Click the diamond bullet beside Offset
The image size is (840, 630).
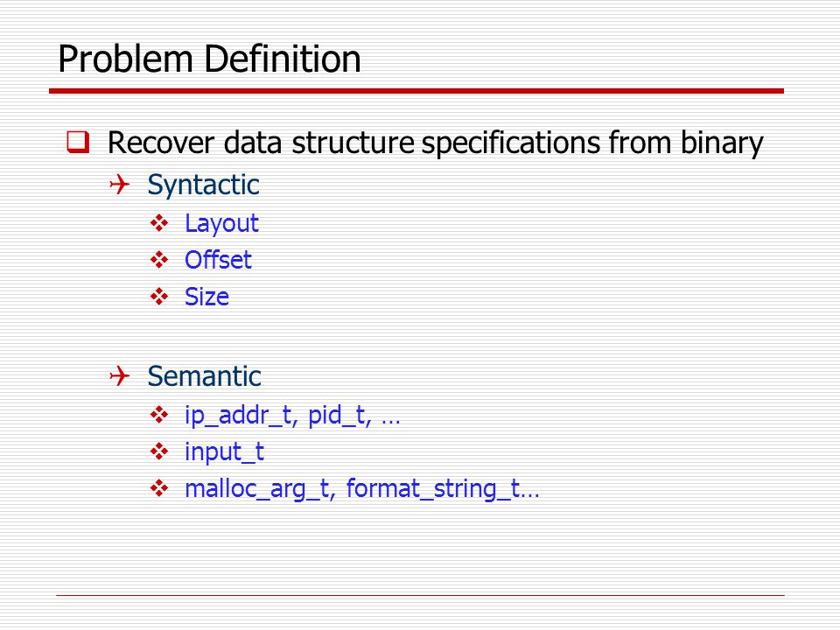click(x=159, y=260)
